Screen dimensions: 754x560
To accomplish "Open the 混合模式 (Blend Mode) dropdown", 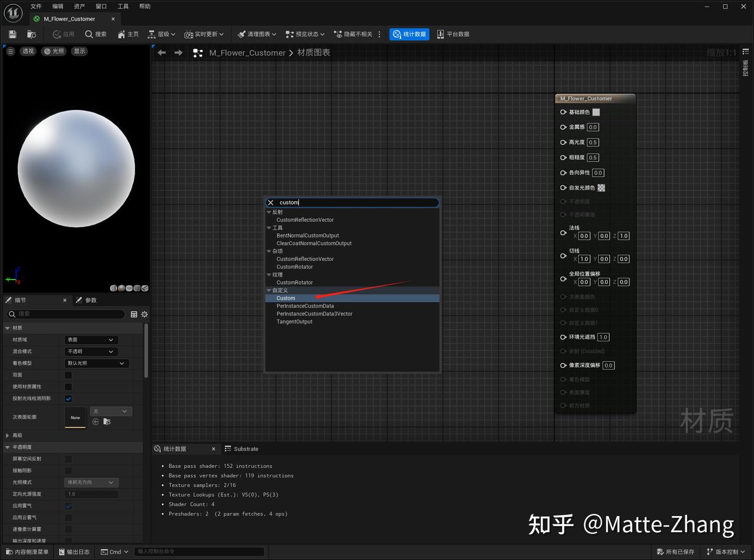I will pyautogui.click(x=91, y=351).
